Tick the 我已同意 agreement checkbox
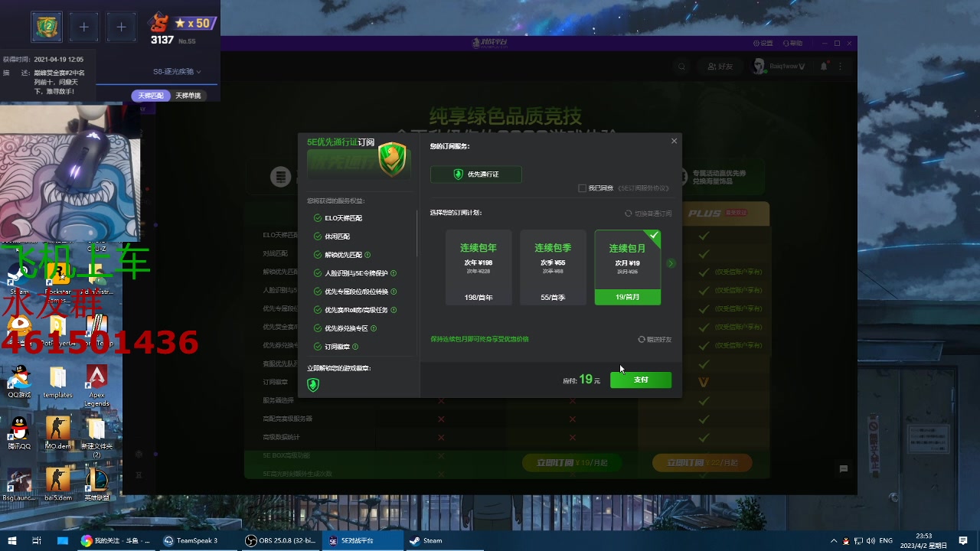The height and width of the screenshot is (551, 980). [x=582, y=188]
